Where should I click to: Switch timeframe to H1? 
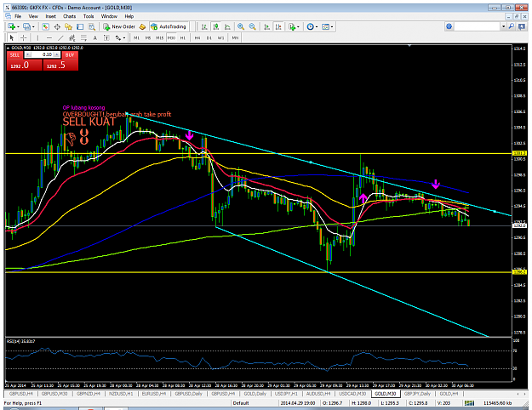183,38
